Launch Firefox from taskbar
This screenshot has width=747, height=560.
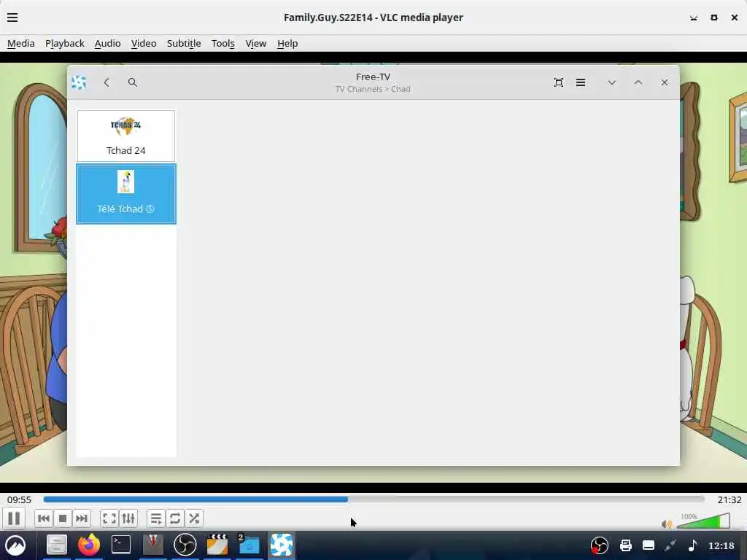coord(88,545)
